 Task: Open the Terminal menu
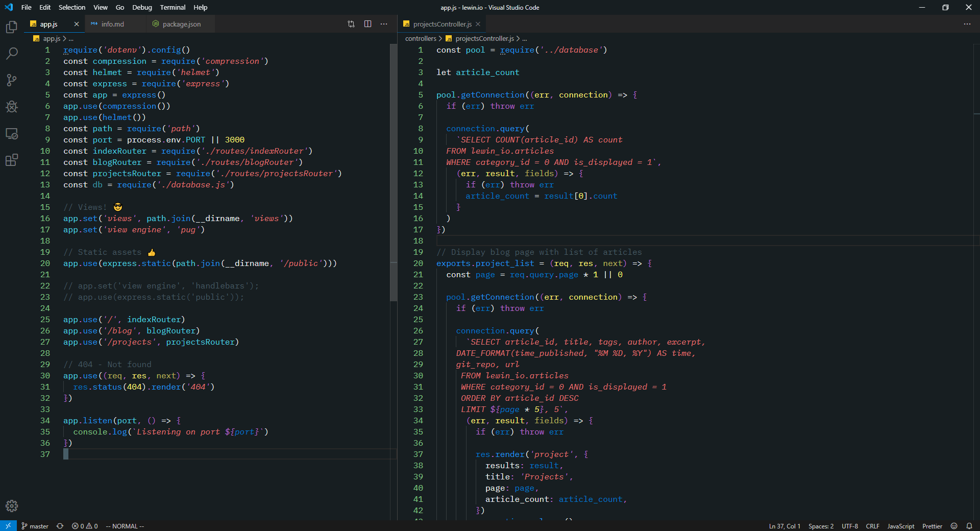[x=173, y=7]
